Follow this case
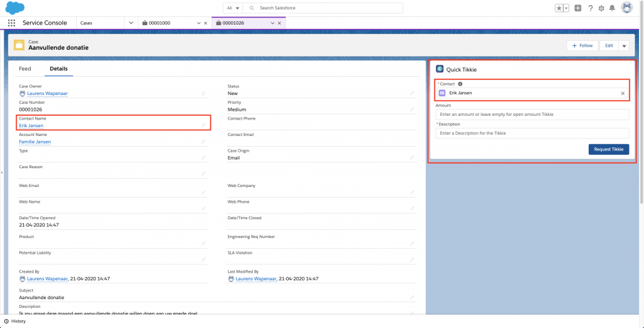 [582, 46]
